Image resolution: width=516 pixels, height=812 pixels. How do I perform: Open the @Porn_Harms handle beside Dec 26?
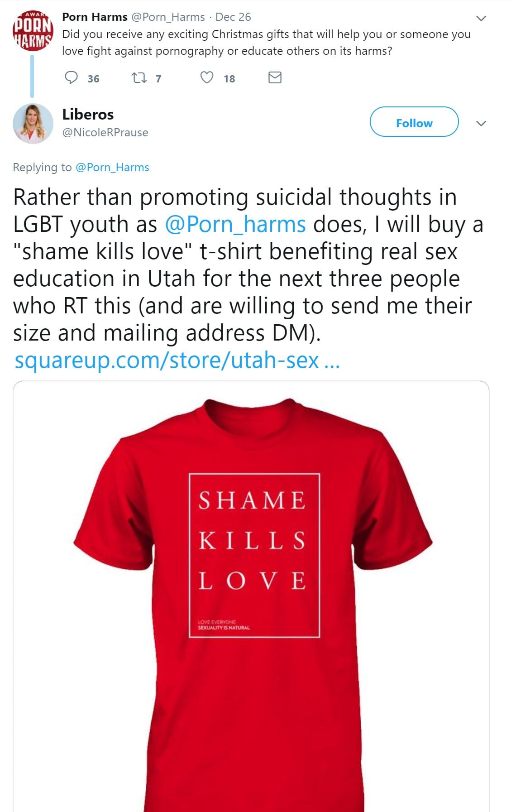coord(168,17)
